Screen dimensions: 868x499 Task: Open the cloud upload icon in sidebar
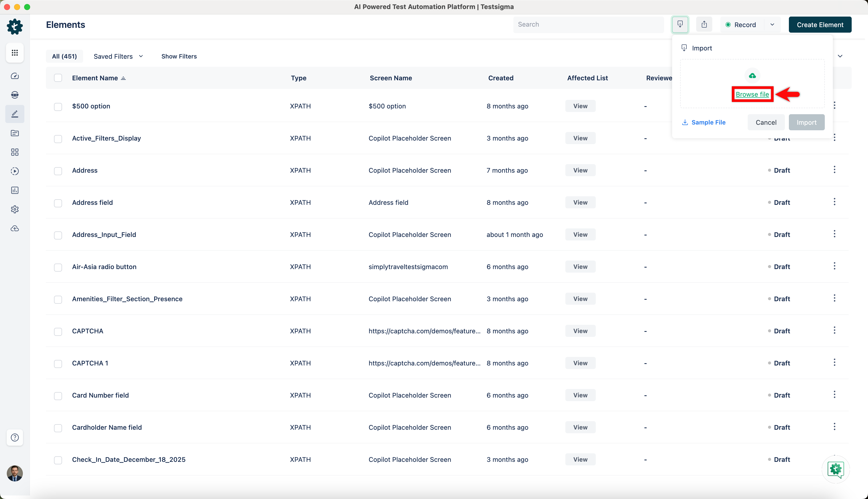[x=15, y=228]
